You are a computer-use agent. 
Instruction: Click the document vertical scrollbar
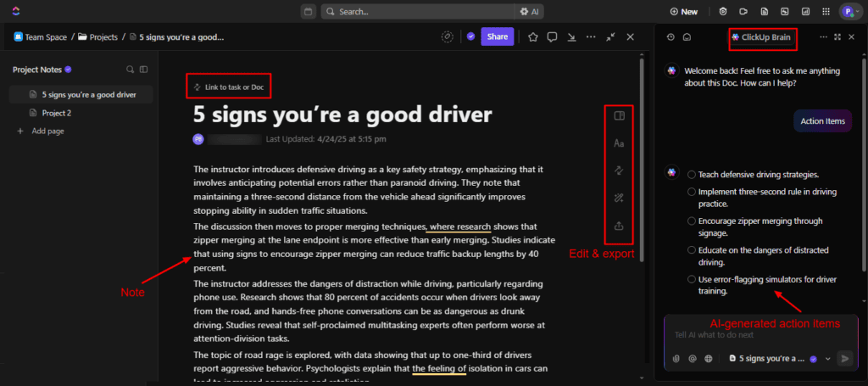[642, 159]
